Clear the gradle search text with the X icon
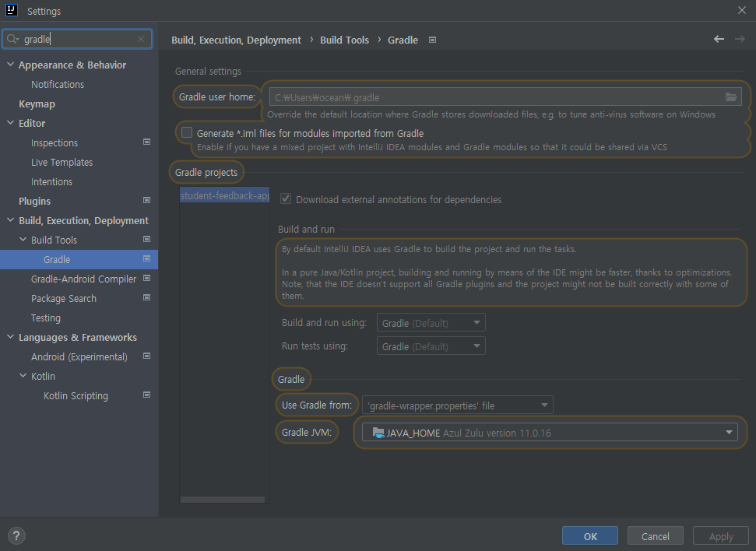This screenshot has width=756, height=551. (x=141, y=39)
